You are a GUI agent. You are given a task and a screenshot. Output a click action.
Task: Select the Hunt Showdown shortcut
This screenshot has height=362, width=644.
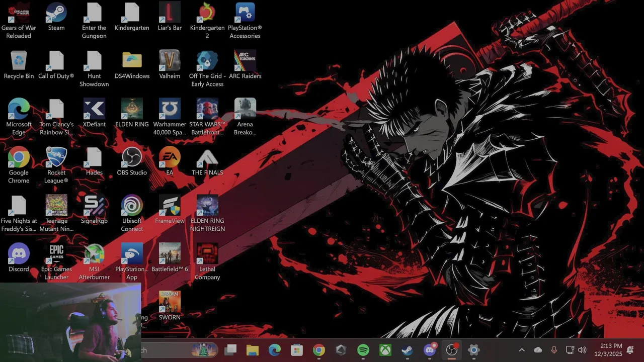click(94, 69)
